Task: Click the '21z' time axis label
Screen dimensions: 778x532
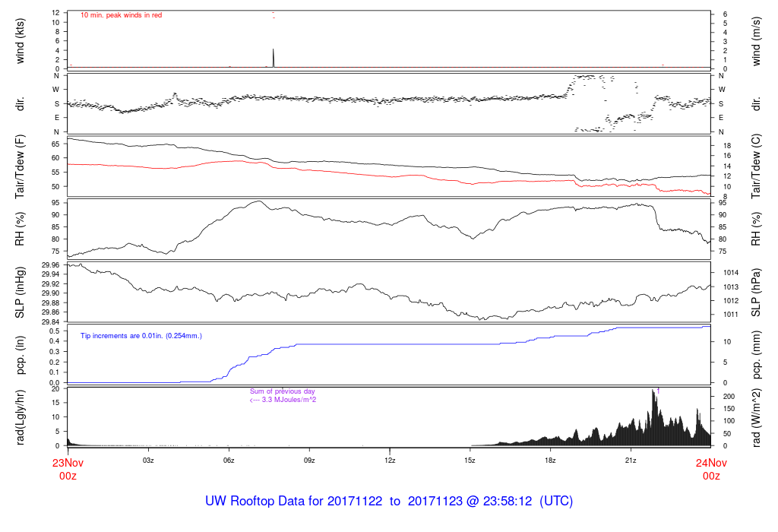Action: click(x=631, y=461)
